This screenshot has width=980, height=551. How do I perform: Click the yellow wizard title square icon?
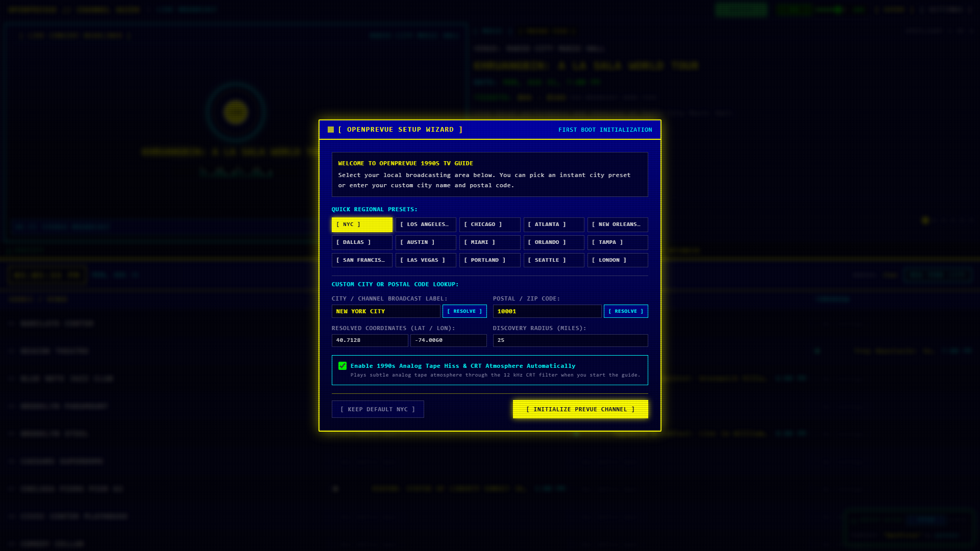[x=331, y=130]
